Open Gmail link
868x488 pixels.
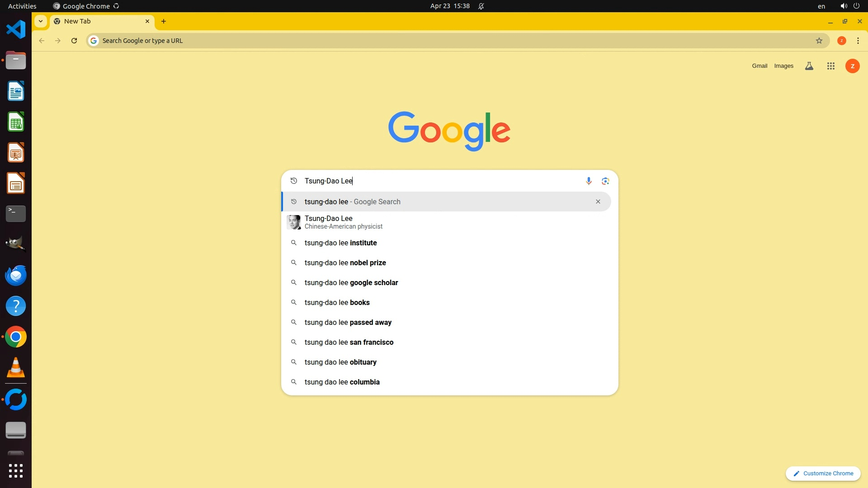pyautogui.click(x=759, y=66)
